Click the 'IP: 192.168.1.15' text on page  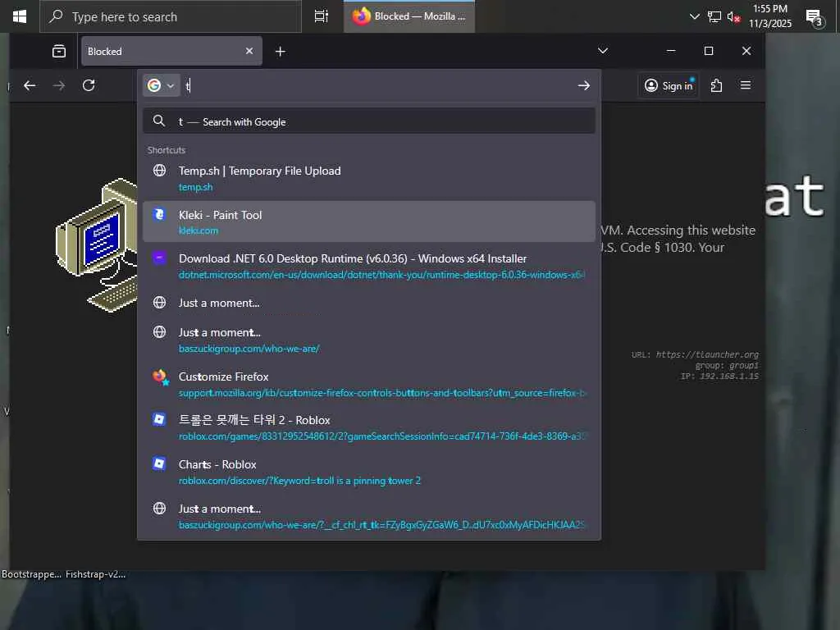tap(719, 377)
